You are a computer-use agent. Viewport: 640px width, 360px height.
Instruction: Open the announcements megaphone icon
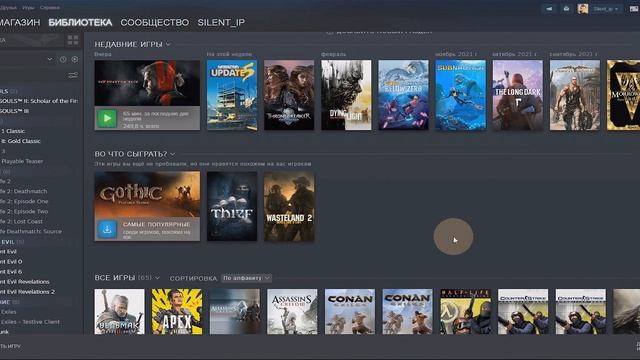(549, 9)
